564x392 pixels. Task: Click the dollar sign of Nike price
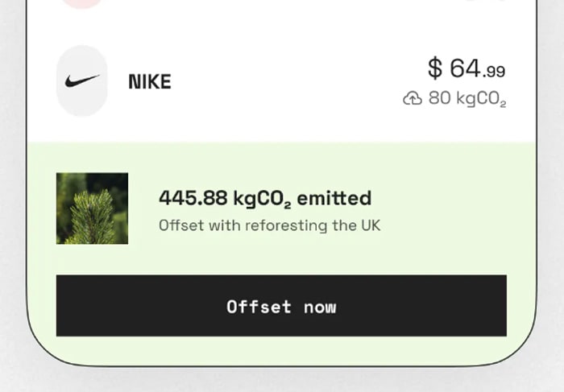(x=435, y=68)
